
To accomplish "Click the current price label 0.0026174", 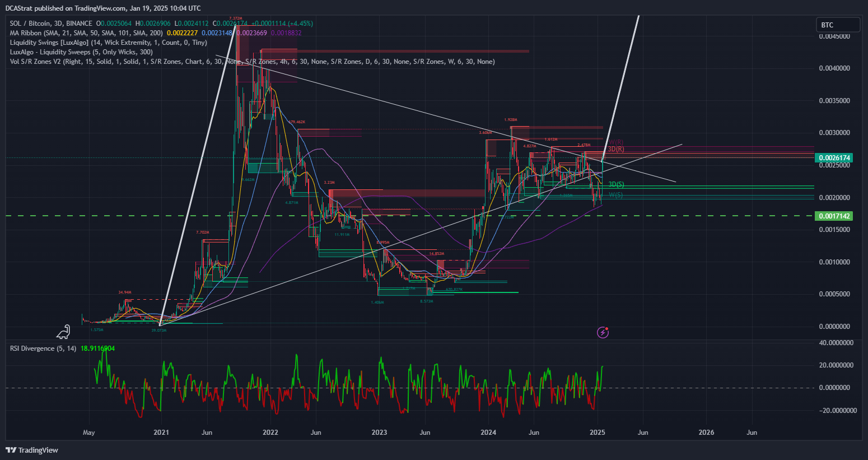I will [x=834, y=158].
